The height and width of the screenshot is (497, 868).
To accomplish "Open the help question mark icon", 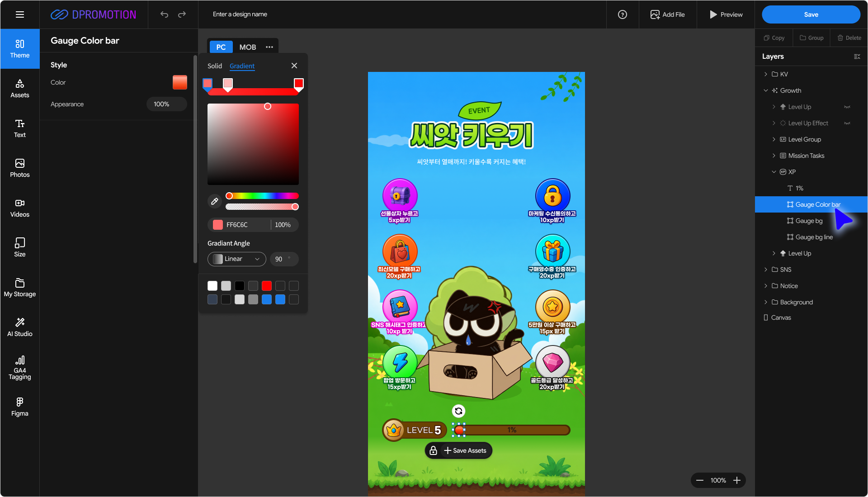I will [x=623, y=14].
